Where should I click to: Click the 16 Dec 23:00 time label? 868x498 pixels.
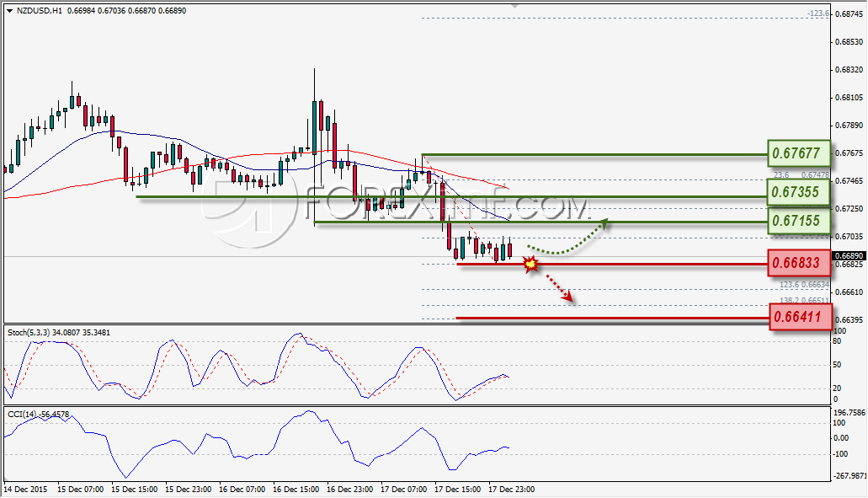[350, 490]
